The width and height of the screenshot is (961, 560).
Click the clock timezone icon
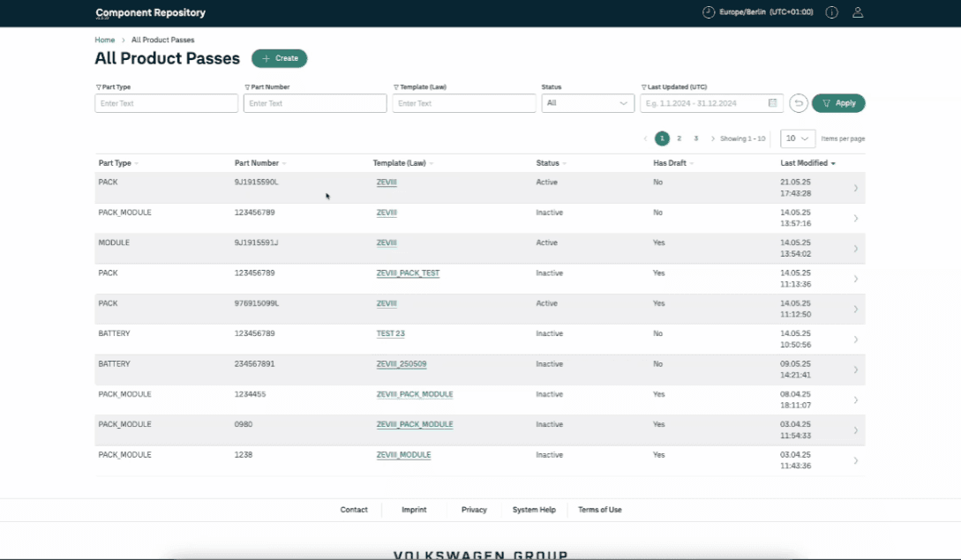tap(709, 12)
